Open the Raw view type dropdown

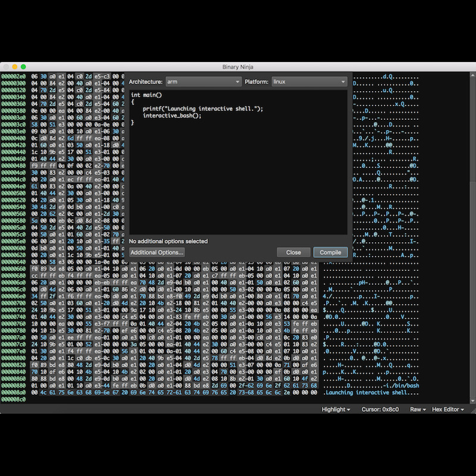(418, 409)
